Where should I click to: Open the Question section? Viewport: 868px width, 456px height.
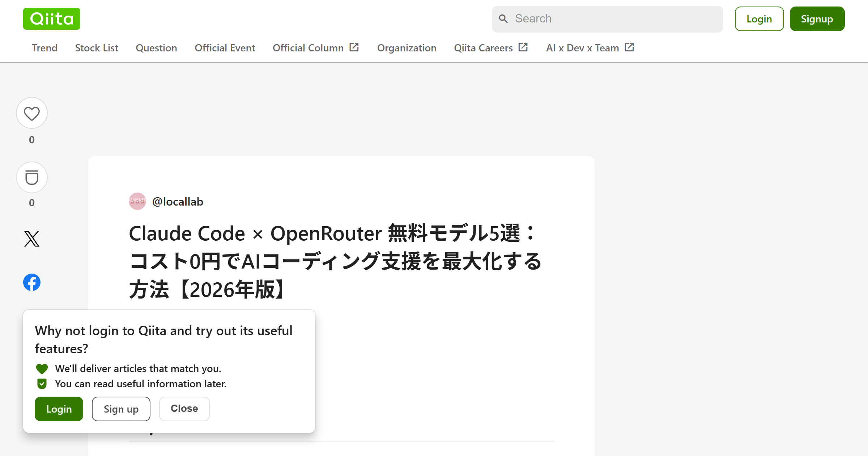(156, 48)
